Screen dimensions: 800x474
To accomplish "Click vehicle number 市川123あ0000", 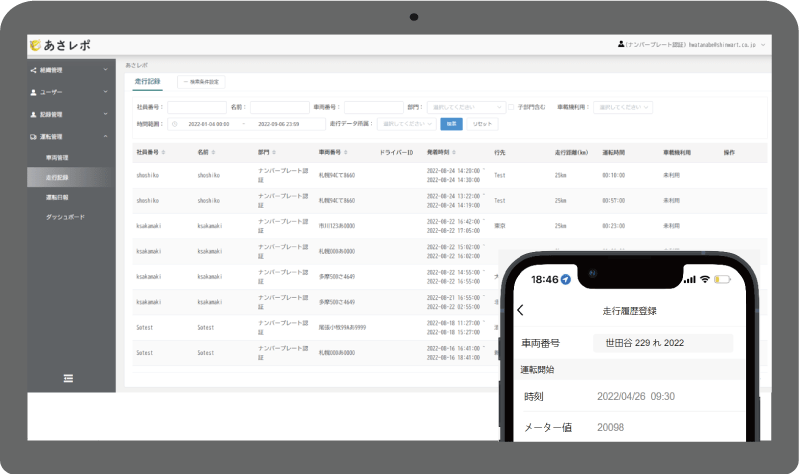I will coord(337,226).
